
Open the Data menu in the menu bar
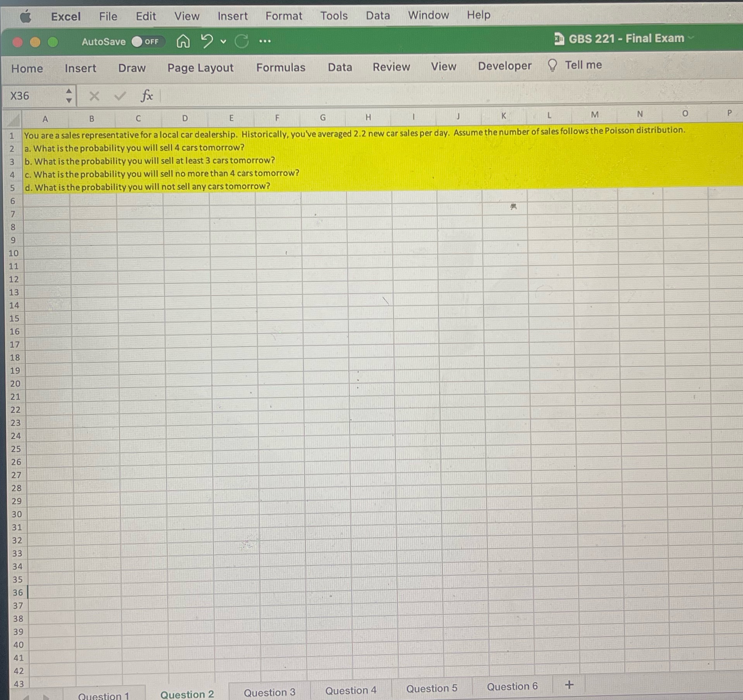(x=378, y=15)
